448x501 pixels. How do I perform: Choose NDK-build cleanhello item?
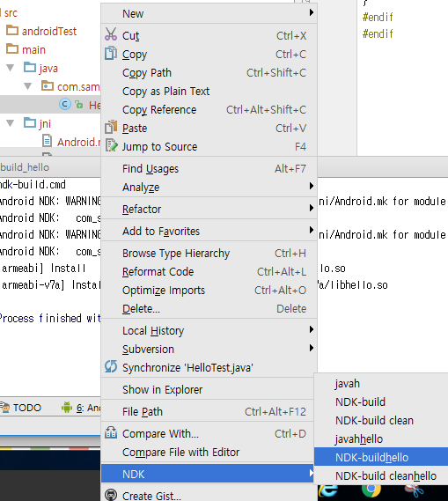[x=381, y=475]
